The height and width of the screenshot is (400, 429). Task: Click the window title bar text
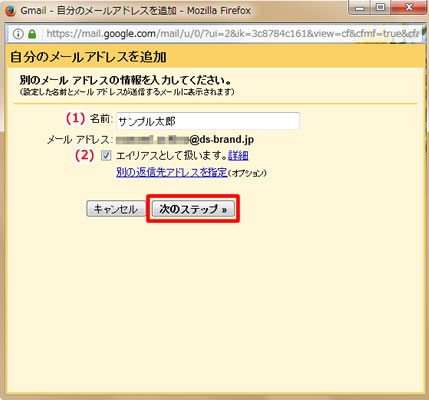pos(136,11)
